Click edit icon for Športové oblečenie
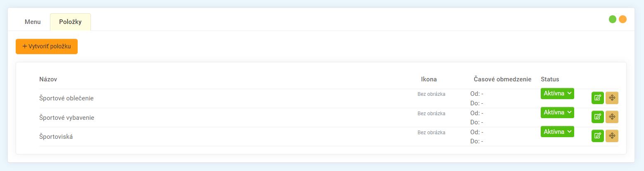 tap(597, 98)
